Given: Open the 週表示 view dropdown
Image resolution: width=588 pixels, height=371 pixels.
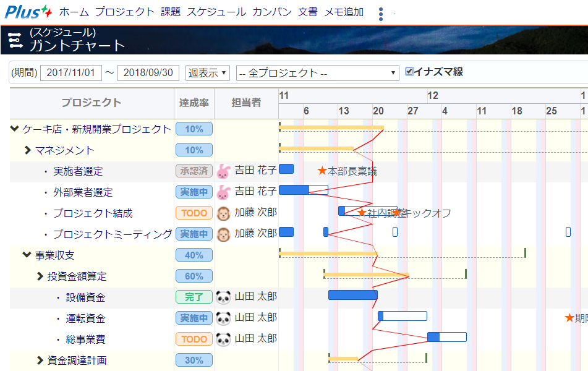Looking at the screenshot, I should point(208,73).
